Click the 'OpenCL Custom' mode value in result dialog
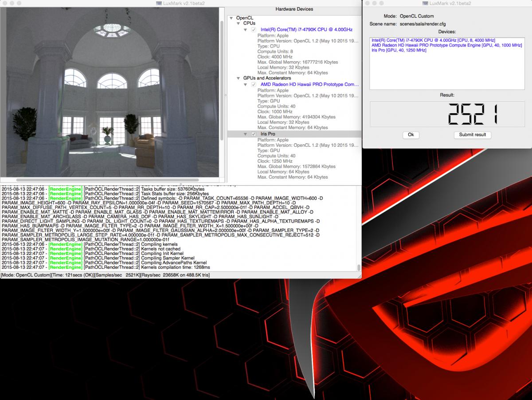Viewport: 532px width, 400px height. click(x=417, y=16)
